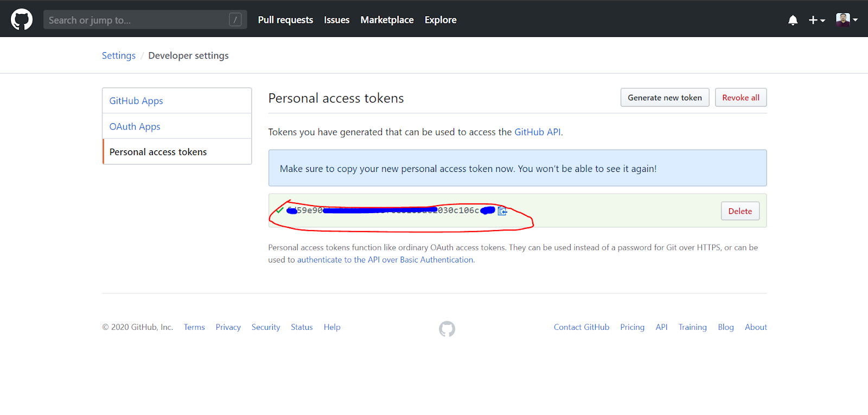Image resolution: width=868 pixels, height=415 pixels.
Task: Copy the token with the clipboard icon
Action: click(x=502, y=210)
